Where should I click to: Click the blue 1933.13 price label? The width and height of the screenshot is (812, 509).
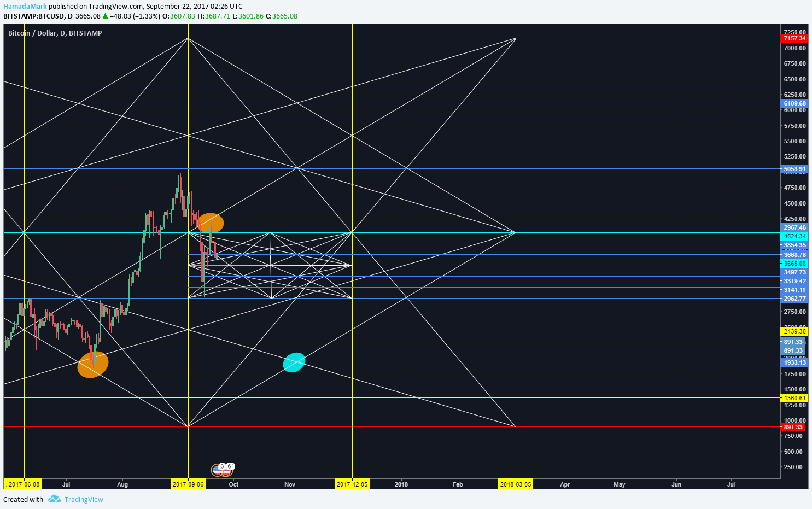click(x=795, y=362)
